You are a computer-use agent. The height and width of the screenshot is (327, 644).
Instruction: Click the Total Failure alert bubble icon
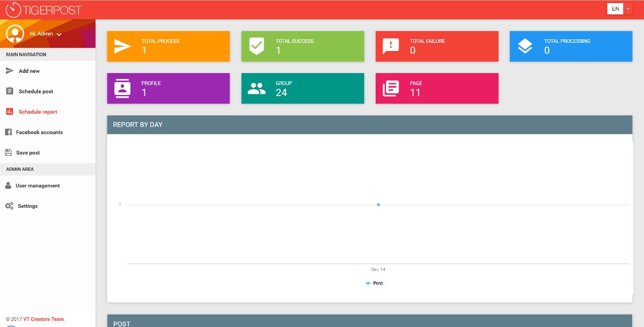(391, 46)
